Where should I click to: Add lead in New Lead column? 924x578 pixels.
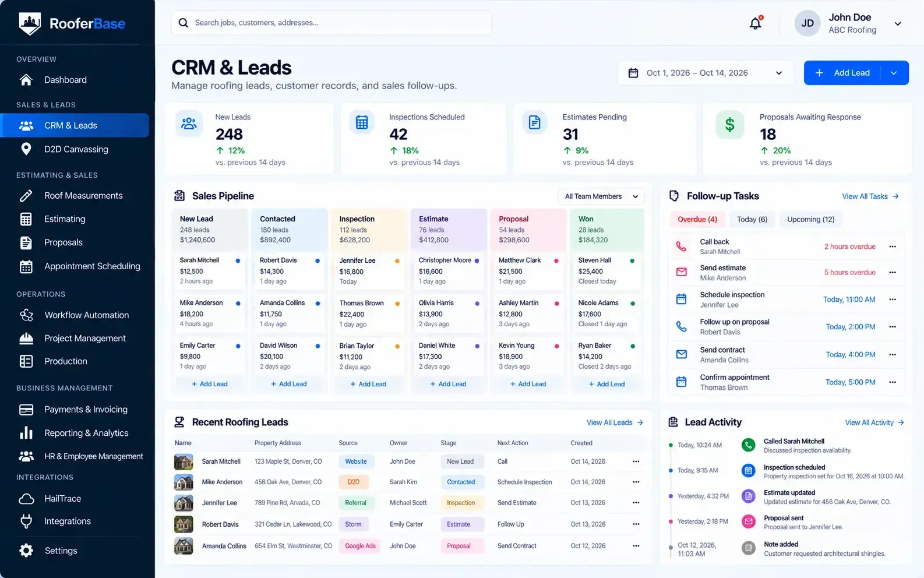(210, 384)
